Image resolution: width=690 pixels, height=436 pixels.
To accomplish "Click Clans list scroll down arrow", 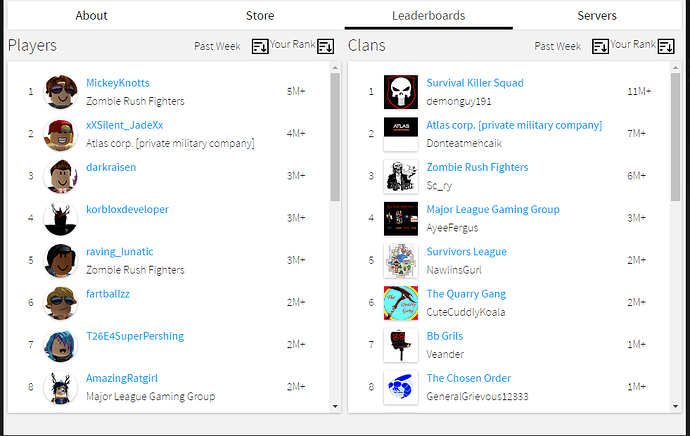I will coord(675,407).
